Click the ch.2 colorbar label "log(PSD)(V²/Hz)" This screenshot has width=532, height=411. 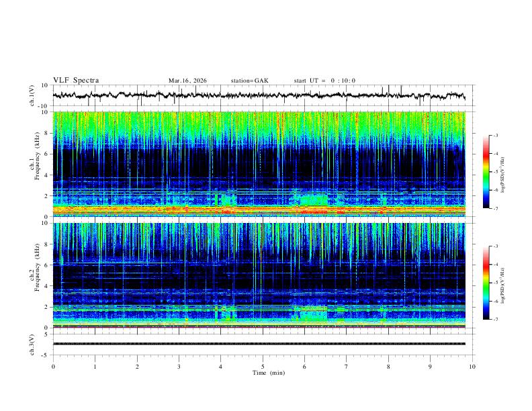pos(503,286)
